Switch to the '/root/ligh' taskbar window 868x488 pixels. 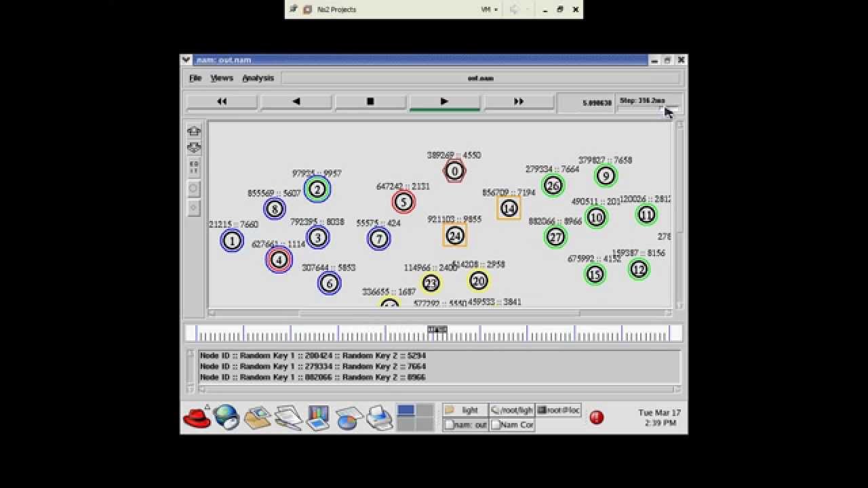pyautogui.click(x=512, y=410)
